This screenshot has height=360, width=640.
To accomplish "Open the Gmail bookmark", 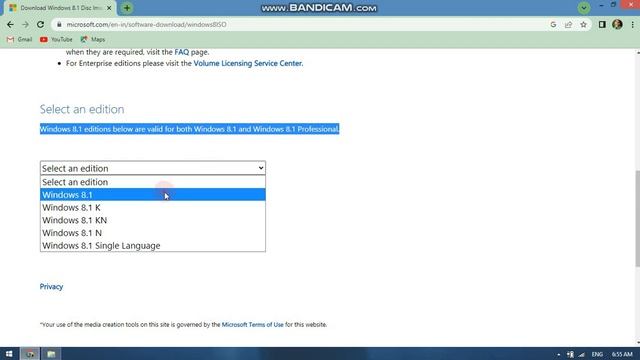I will tap(19, 39).
